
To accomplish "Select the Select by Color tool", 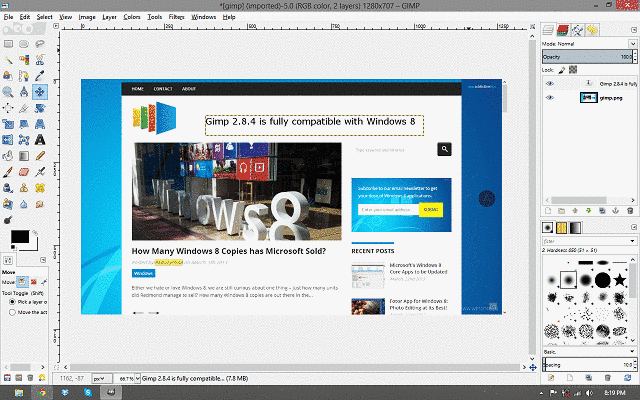I will tap(24, 60).
